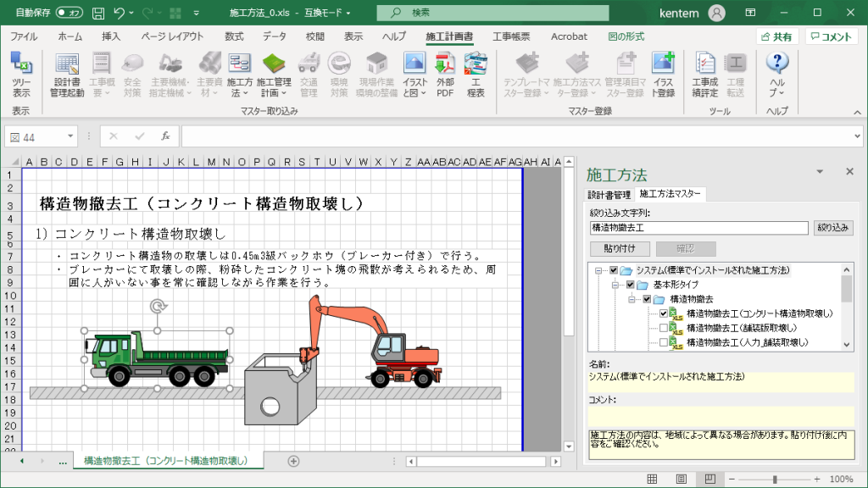Toggle the 基本形タイプ folder checkbox
868x488 pixels.
pos(629,283)
